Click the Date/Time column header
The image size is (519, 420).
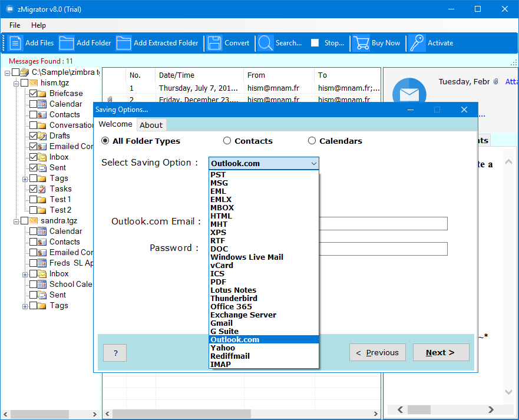199,75
